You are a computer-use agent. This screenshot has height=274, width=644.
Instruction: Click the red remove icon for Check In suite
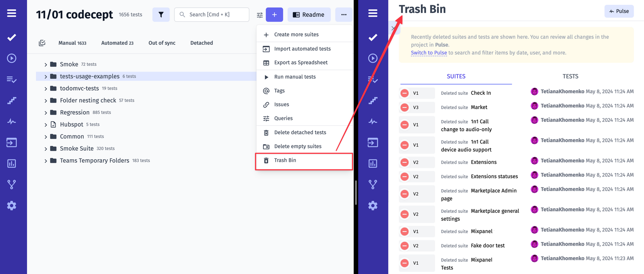tap(405, 93)
